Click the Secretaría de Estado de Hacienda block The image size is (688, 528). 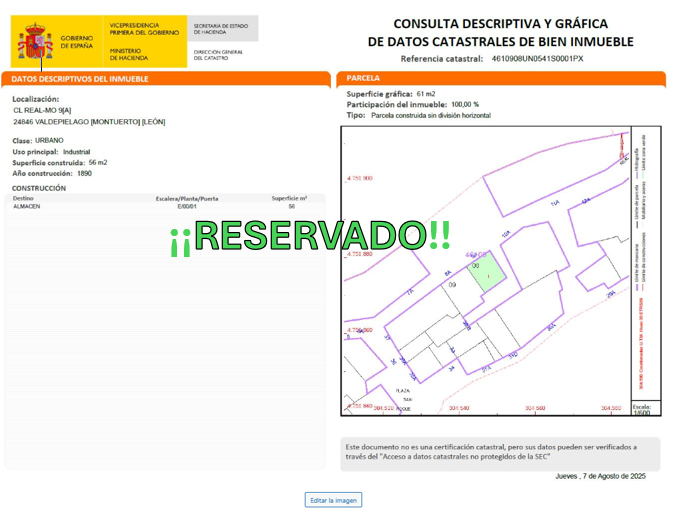click(222, 29)
